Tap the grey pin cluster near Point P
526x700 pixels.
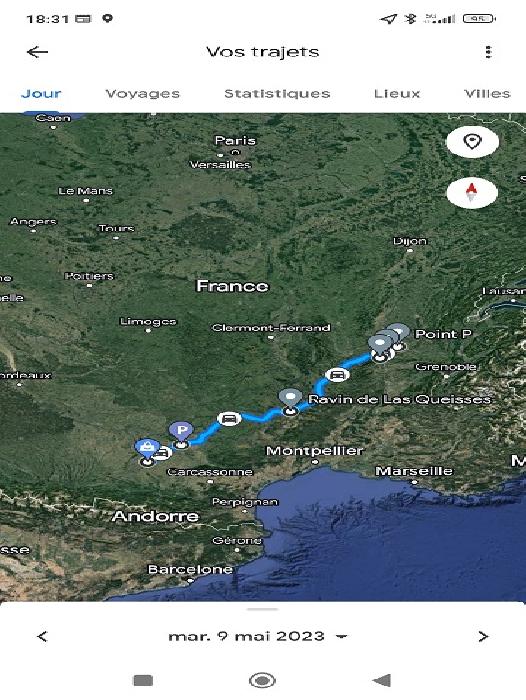(x=388, y=342)
